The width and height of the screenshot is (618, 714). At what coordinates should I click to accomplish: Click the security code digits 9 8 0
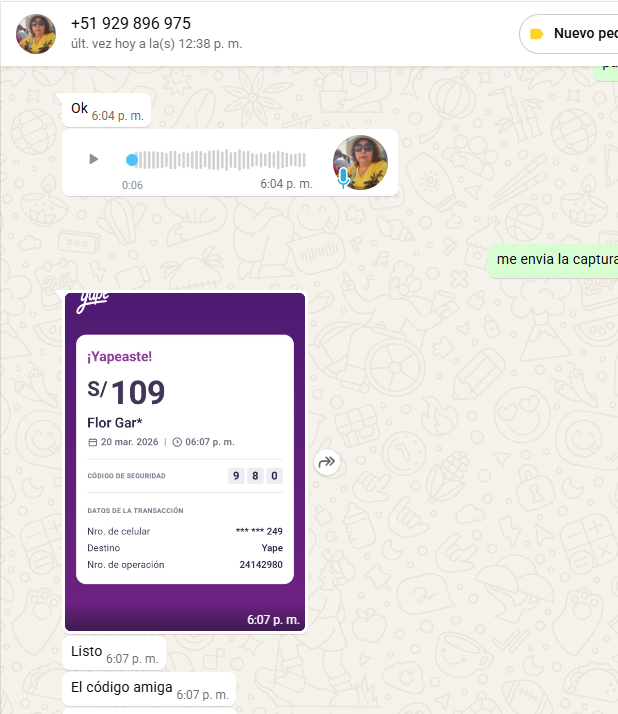[255, 476]
